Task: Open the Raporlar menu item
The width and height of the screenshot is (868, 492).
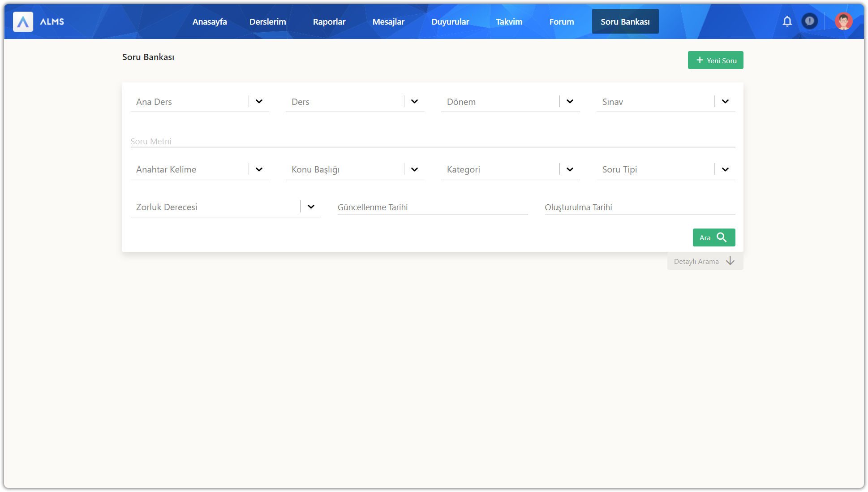Action: [329, 22]
